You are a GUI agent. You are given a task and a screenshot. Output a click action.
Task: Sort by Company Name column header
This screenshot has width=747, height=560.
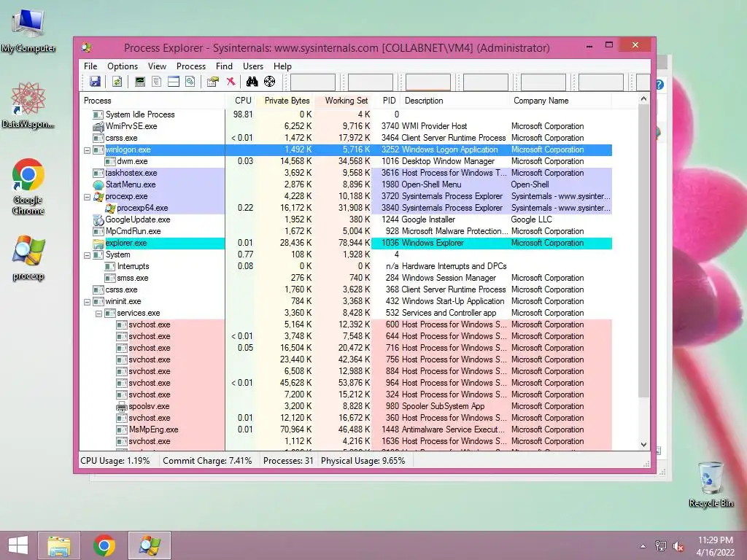click(560, 101)
